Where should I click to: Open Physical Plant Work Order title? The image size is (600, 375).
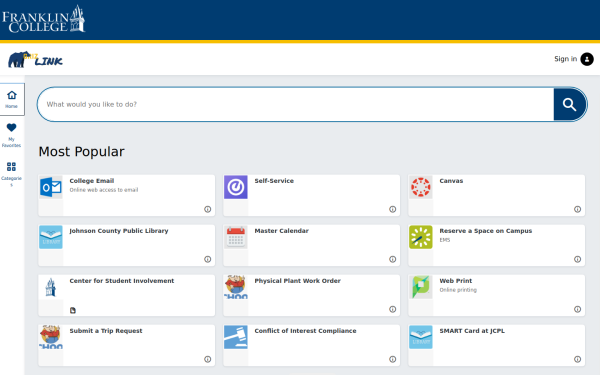point(297,280)
